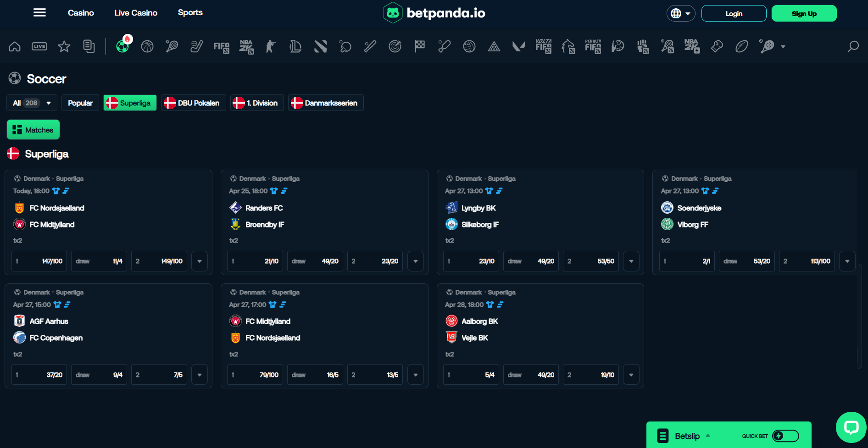Select the DBU Pokalen league tab
The height and width of the screenshot is (448, 868).
pyautogui.click(x=194, y=103)
